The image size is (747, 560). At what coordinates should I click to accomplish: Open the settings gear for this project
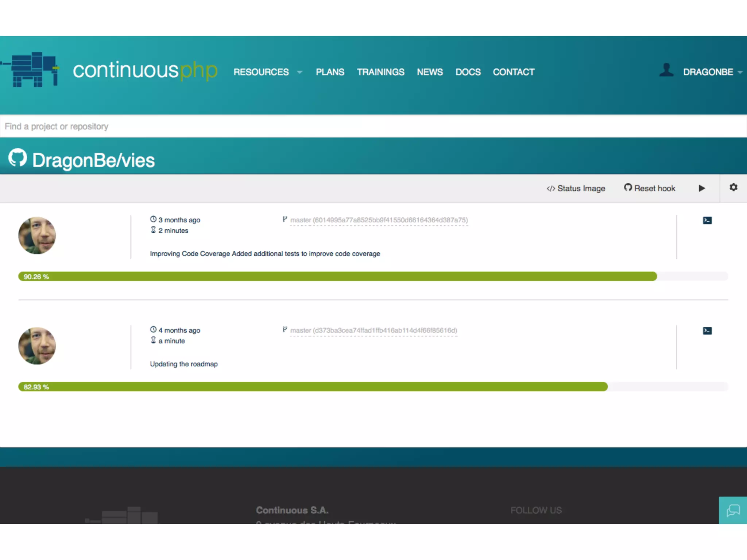tap(733, 187)
